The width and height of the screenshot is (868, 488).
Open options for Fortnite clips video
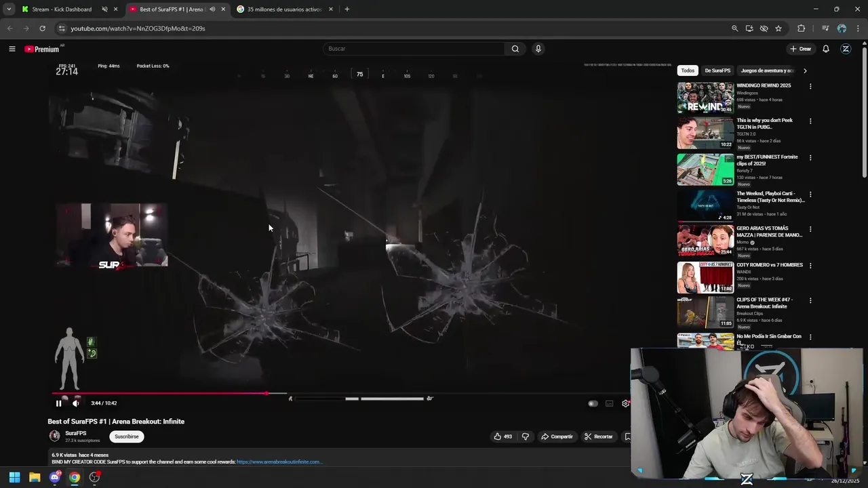point(810,158)
